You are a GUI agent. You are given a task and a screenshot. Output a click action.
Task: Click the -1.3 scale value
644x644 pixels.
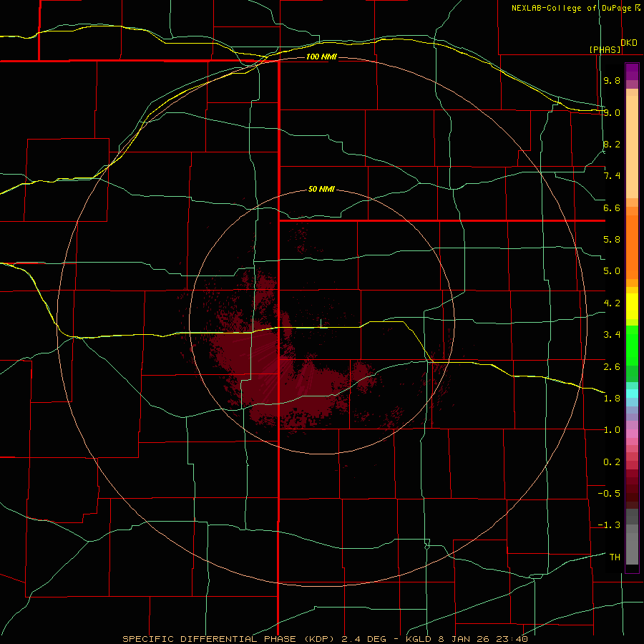coord(609,525)
